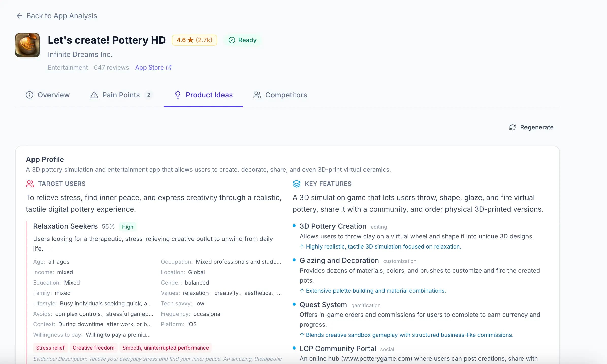Image resolution: width=607 pixels, height=364 pixels.
Task: Click the Overview info icon
Action: 29,95
